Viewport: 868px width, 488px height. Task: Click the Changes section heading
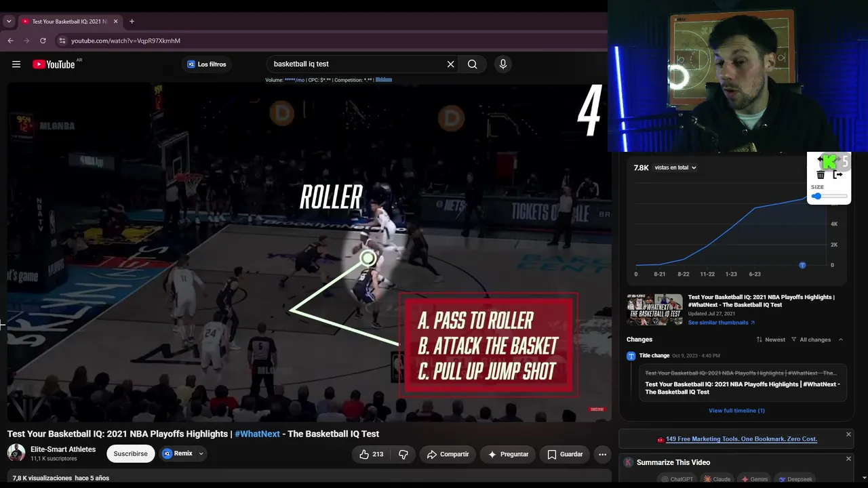pyautogui.click(x=639, y=340)
